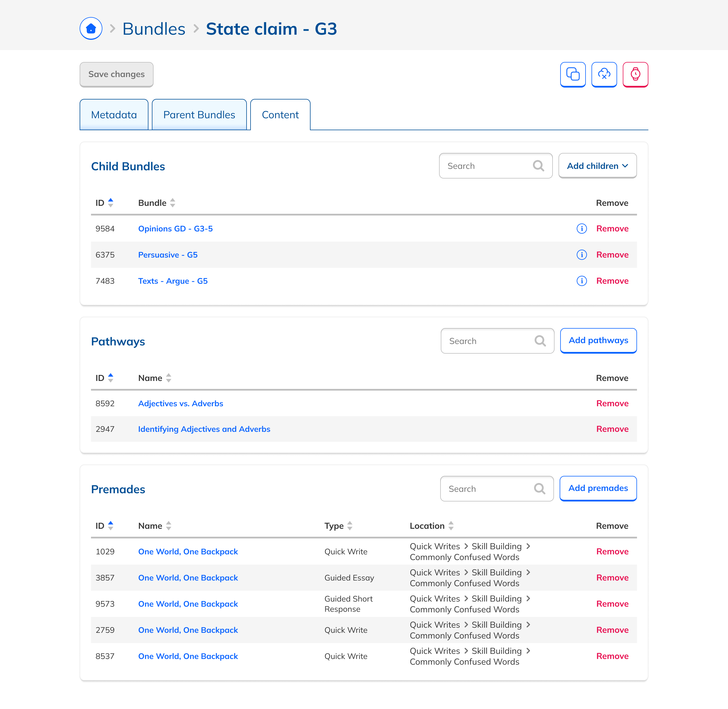The height and width of the screenshot is (709, 728).
Task: Click the red watch icon button
Action: click(635, 74)
